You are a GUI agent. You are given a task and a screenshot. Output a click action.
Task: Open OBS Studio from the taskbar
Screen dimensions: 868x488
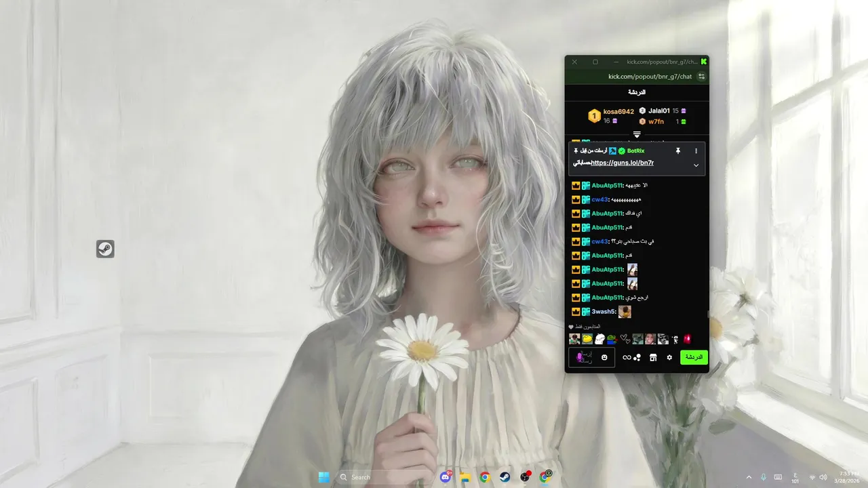coord(526,477)
